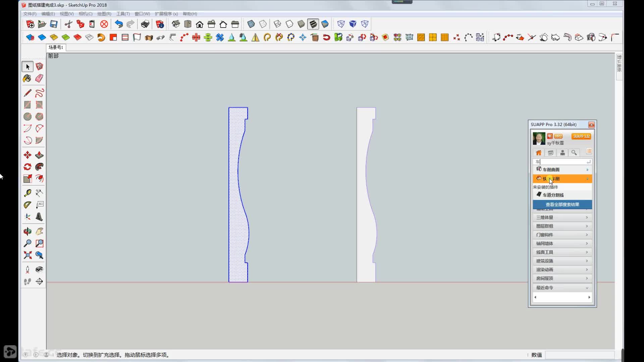Choose the Push/Pull tool

[x=39, y=155]
